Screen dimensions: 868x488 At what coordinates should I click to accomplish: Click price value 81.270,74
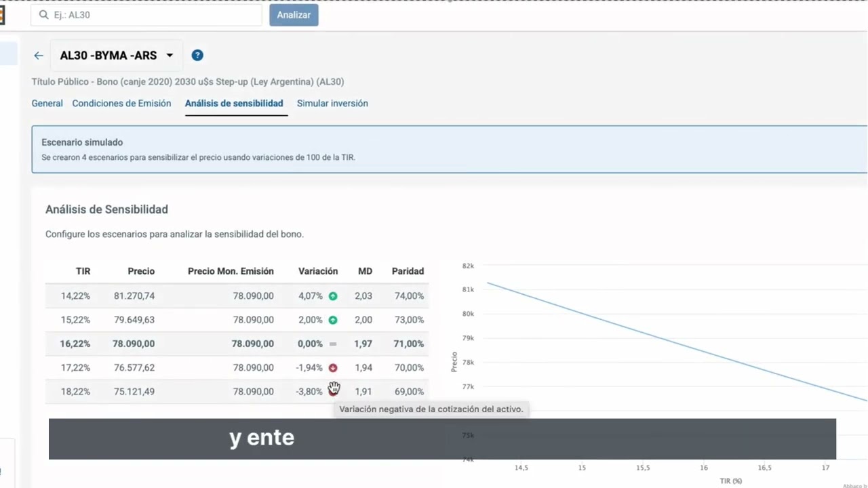(134, 296)
